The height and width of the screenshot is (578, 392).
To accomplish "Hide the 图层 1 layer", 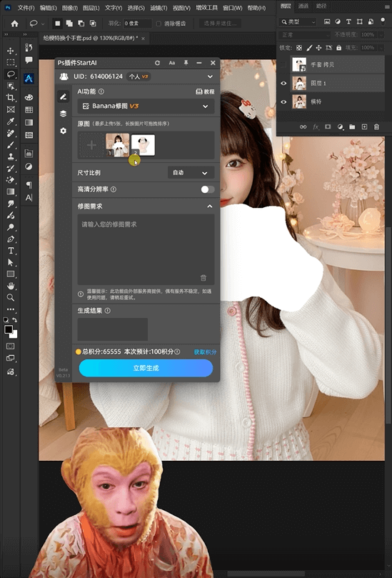I will click(x=283, y=84).
